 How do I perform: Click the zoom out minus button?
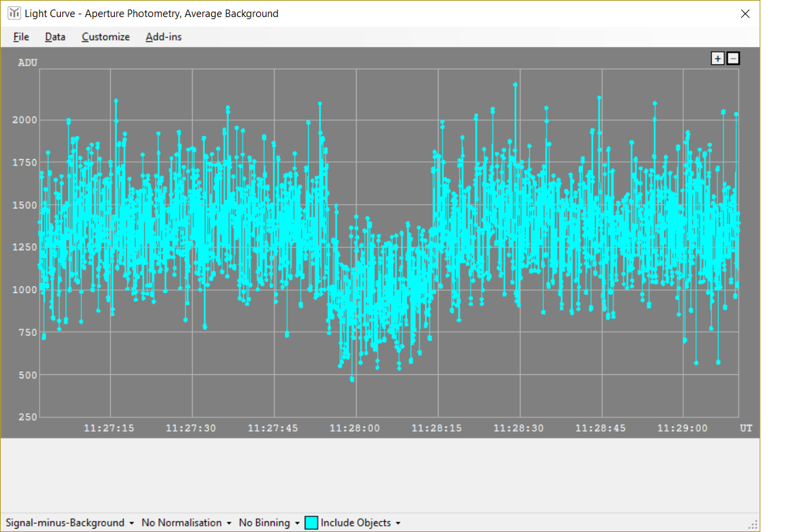click(733, 59)
